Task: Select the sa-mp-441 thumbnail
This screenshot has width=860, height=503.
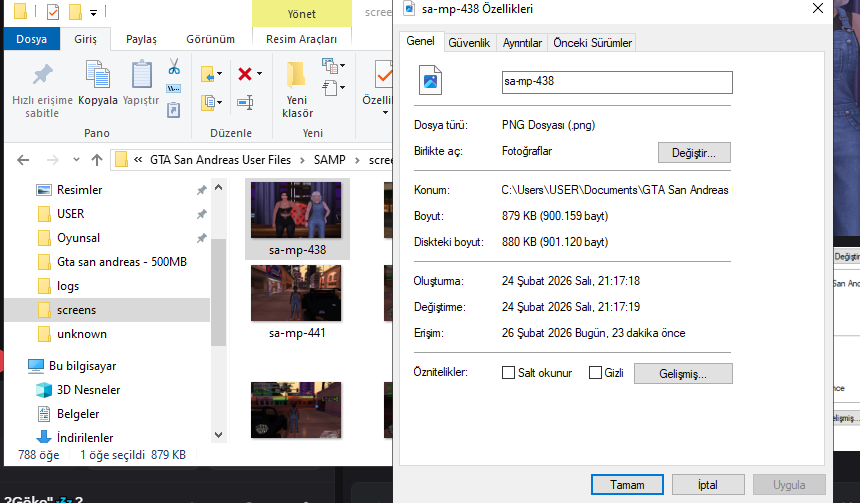Action: (x=297, y=302)
